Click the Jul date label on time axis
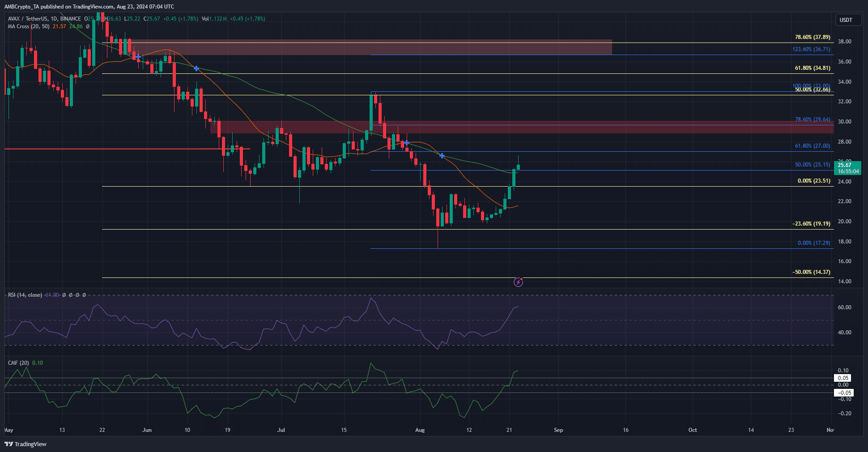The image size is (868, 452). pyautogui.click(x=281, y=430)
